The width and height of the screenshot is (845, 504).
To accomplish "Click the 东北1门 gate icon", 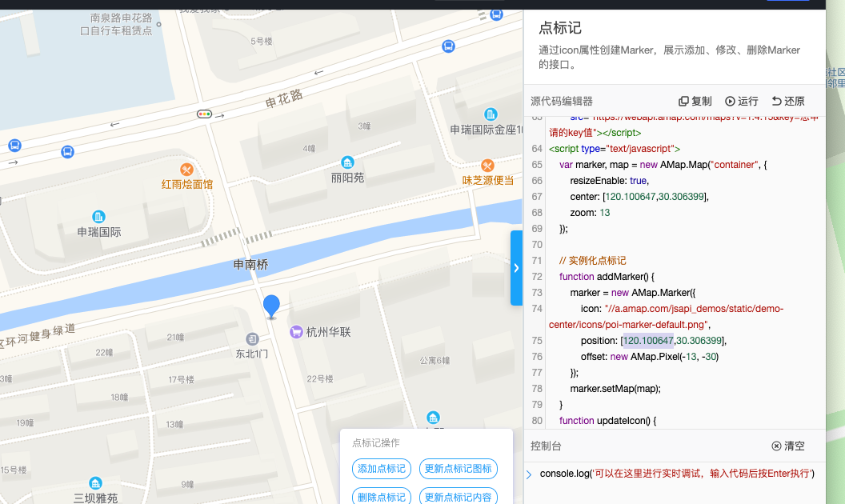I will 252,339.
